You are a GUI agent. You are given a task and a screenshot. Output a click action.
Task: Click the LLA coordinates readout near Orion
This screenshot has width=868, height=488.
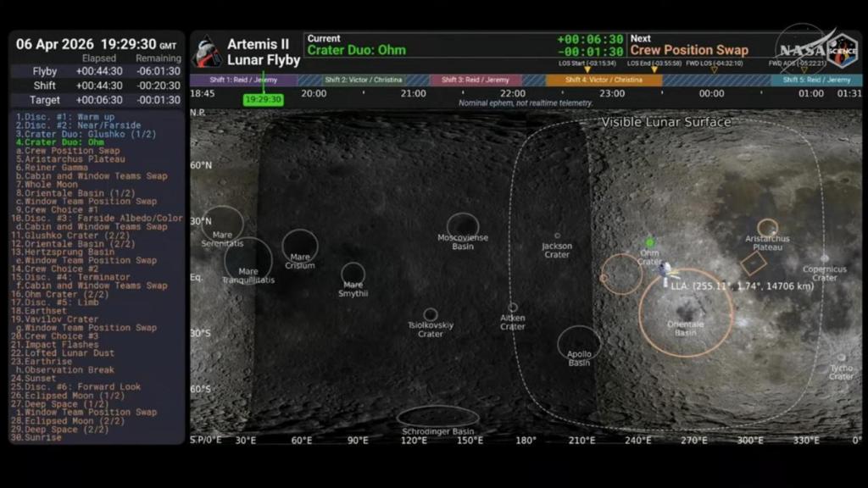tap(743, 286)
